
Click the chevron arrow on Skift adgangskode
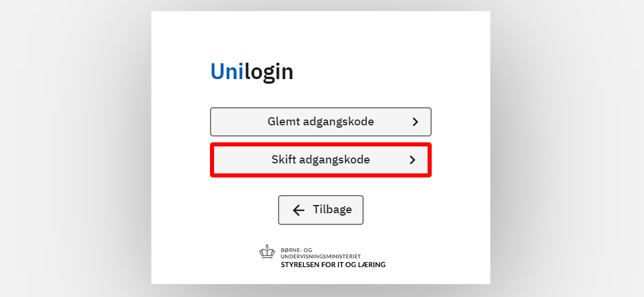(x=412, y=159)
